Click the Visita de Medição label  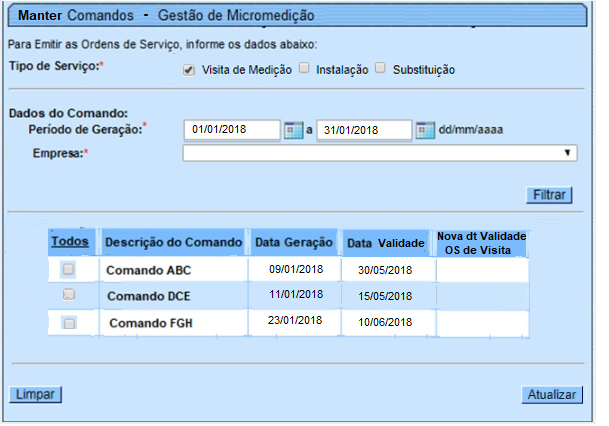(247, 70)
